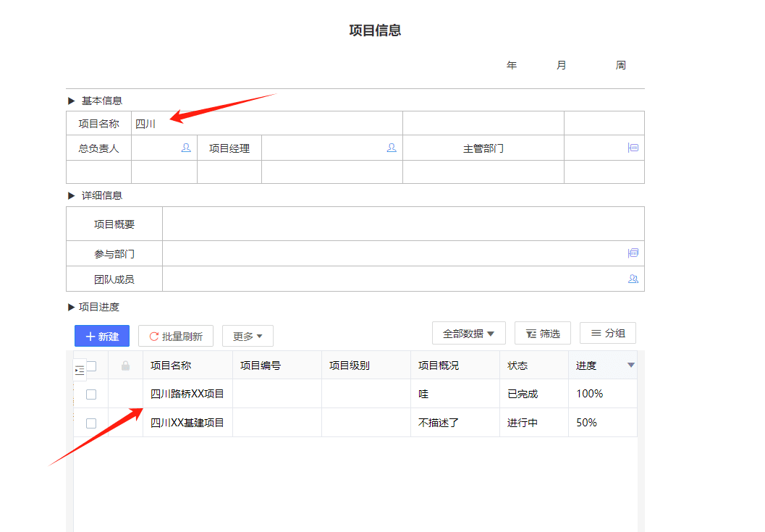Click the 月 date label
The width and height of the screenshot is (765, 532).
(x=561, y=65)
